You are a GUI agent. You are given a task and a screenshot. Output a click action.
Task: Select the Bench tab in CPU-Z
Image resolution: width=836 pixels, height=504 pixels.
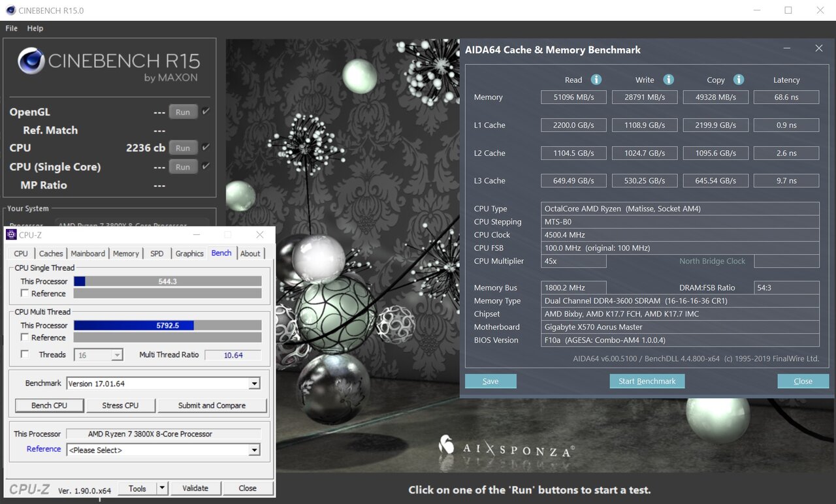click(x=221, y=253)
